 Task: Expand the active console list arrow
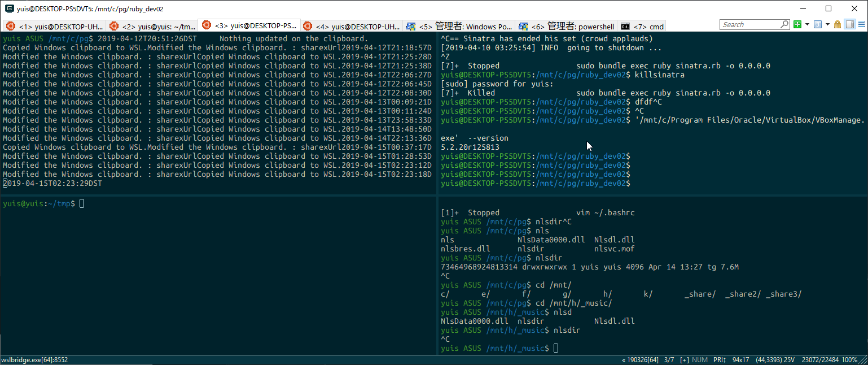click(827, 25)
